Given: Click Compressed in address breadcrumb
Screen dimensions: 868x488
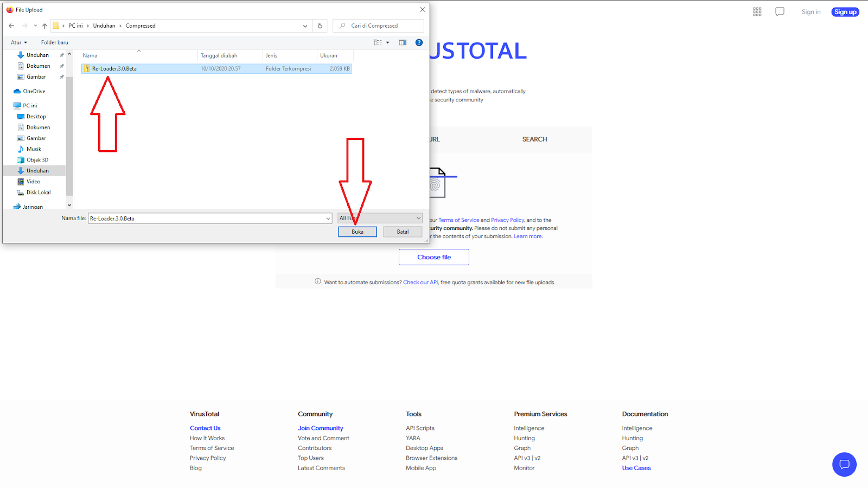Looking at the screenshot, I should pyautogui.click(x=141, y=25).
